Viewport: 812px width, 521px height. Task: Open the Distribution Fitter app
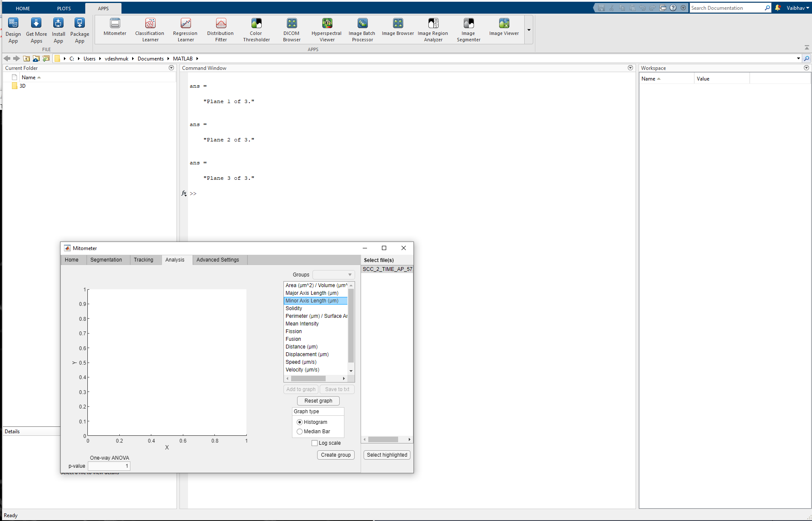[220, 29]
